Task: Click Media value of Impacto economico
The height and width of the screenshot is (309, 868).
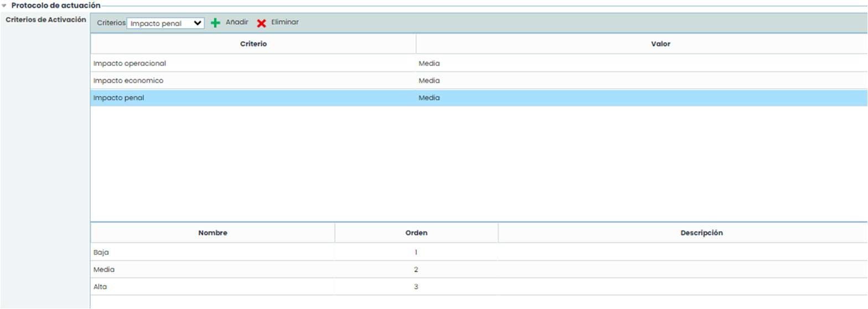Action: pyautogui.click(x=429, y=81)
